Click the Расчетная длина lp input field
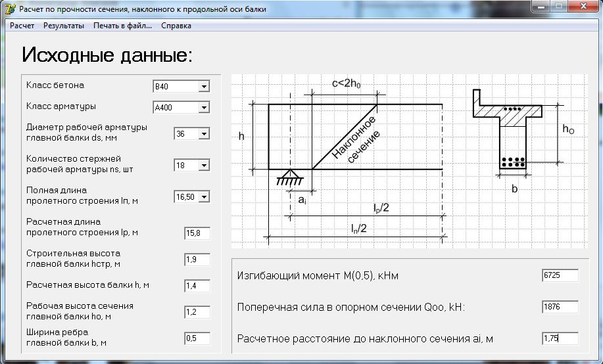The width and height of the screenshot is (603, 364). 197,233
